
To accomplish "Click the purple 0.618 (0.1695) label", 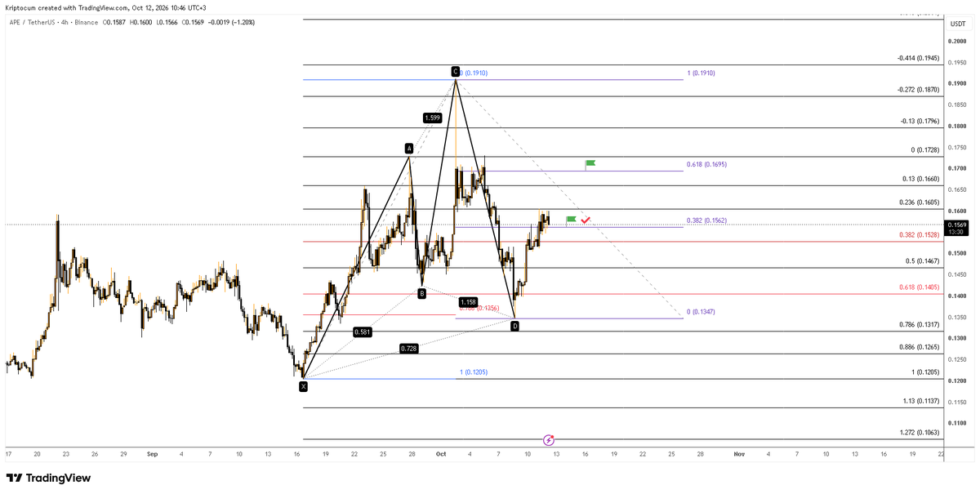I will coord(706,164).
